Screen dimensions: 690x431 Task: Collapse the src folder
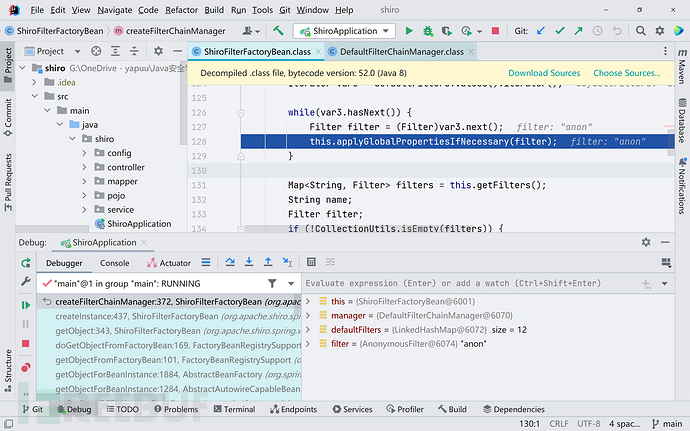[34, 96]
